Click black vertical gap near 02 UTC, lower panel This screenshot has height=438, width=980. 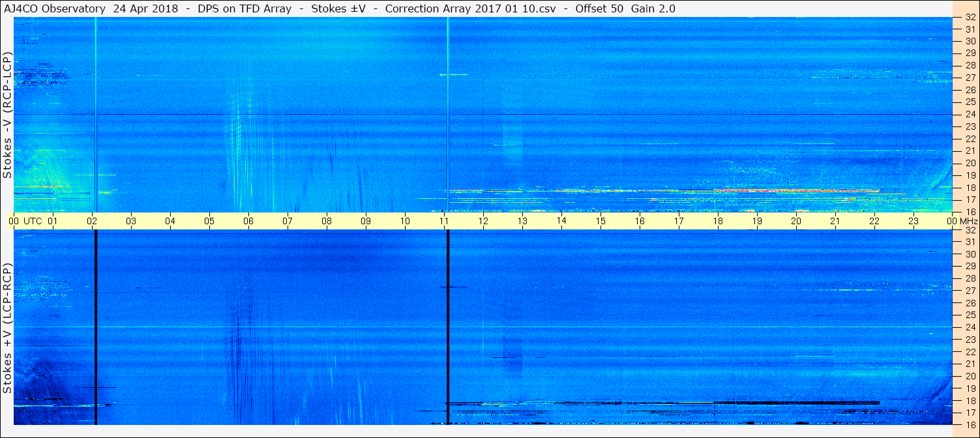point(96,327)
